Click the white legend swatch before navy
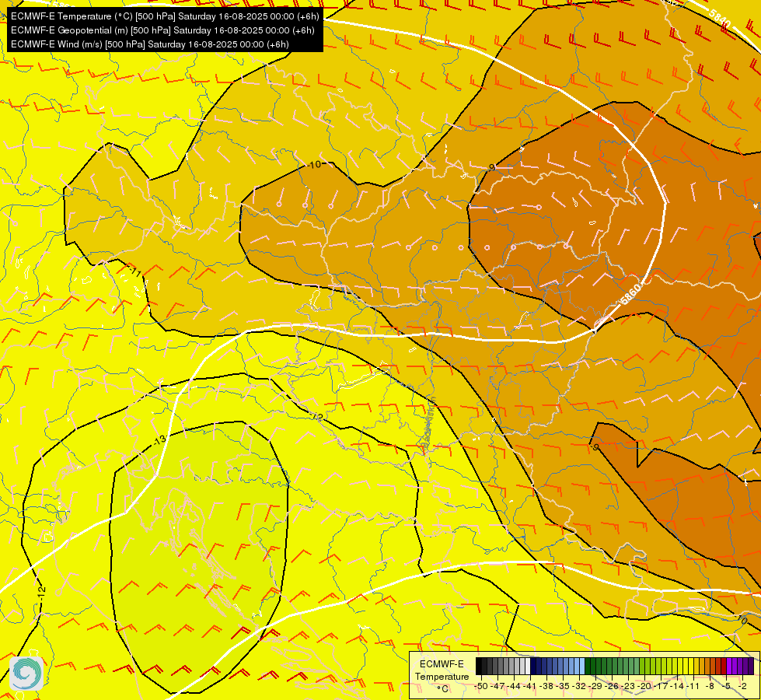Image resolution: width=761 pixels, height=700 pixels. (528, 666)
